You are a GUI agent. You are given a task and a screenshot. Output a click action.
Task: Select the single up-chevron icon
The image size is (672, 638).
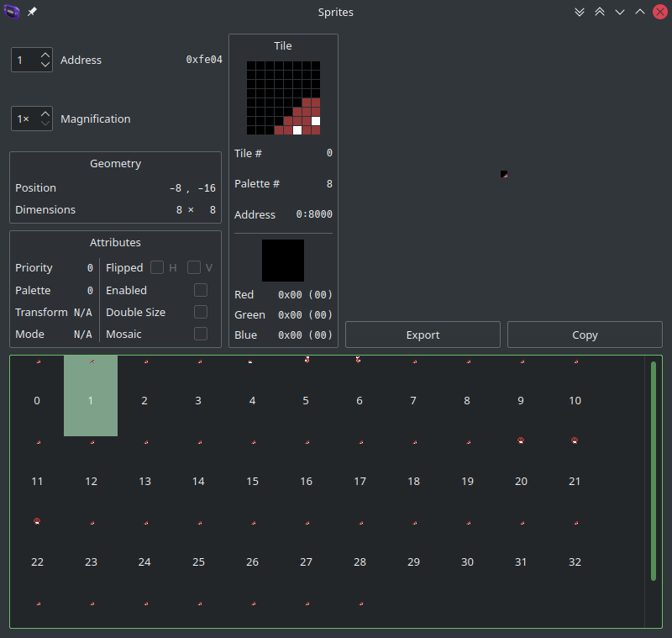click(x=640, y=12)
